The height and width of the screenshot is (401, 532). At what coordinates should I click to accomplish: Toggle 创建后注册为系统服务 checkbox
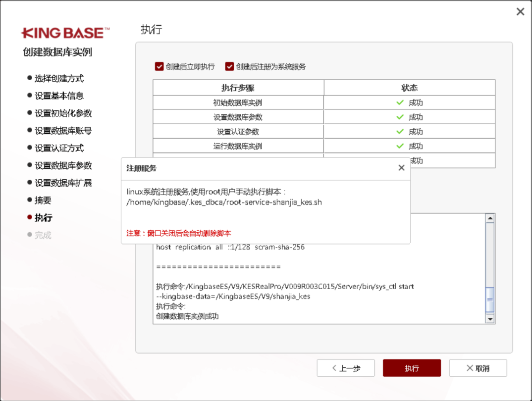(229, 66)
